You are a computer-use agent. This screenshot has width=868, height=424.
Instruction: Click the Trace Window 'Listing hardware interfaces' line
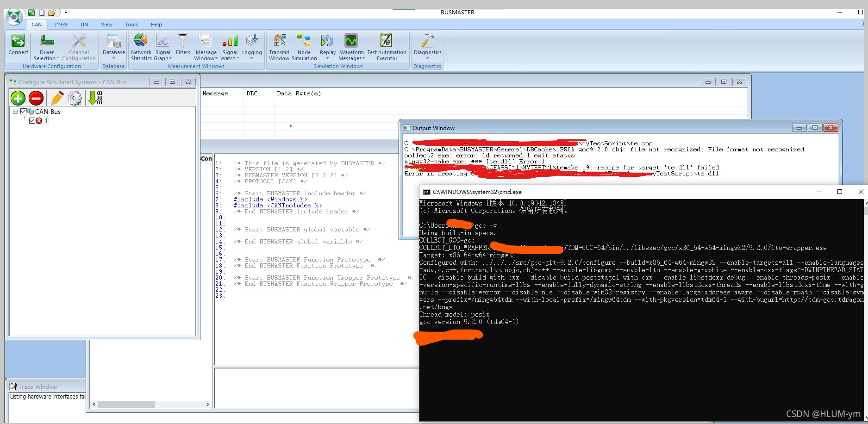[x=48, y=397]
